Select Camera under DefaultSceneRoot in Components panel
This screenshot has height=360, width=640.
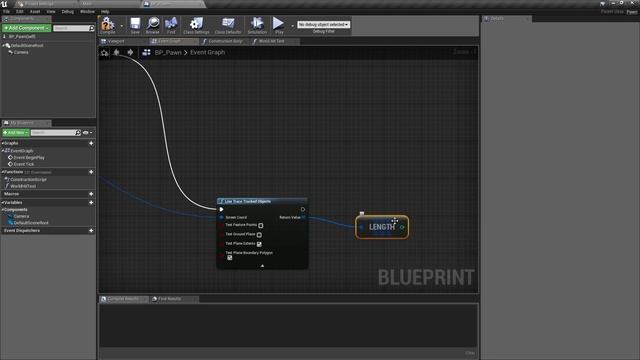21,52
